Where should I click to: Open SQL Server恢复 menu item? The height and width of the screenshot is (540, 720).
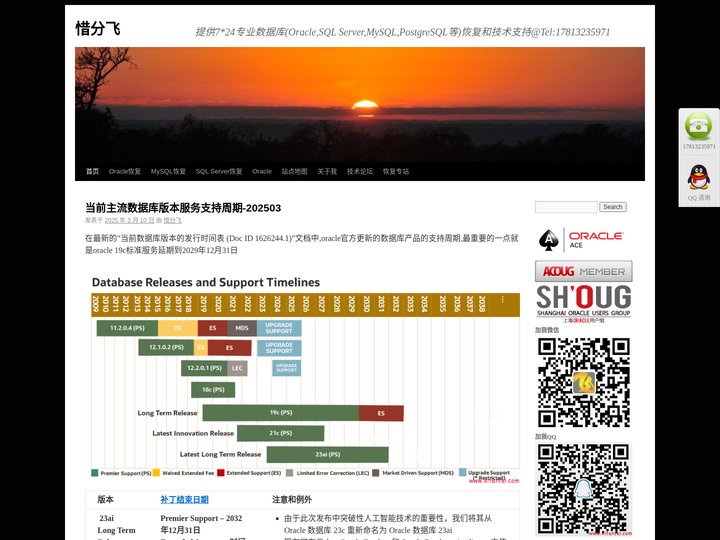pyautogui.click(x=219, y=171)
